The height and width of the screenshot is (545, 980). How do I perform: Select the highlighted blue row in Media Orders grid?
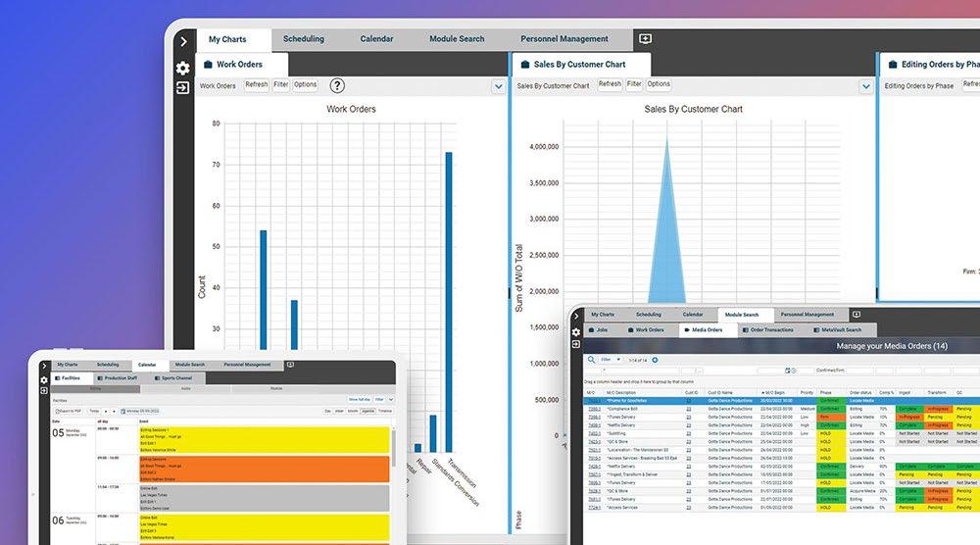point(781,401)
